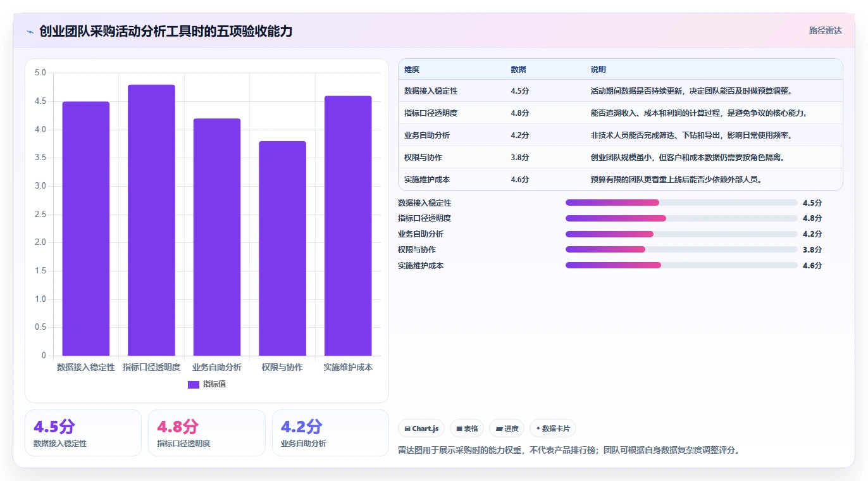Viewport: 868px width, 481px height.
Task: Click the 实施维护成本 bar in the chart
Action: 348,226
